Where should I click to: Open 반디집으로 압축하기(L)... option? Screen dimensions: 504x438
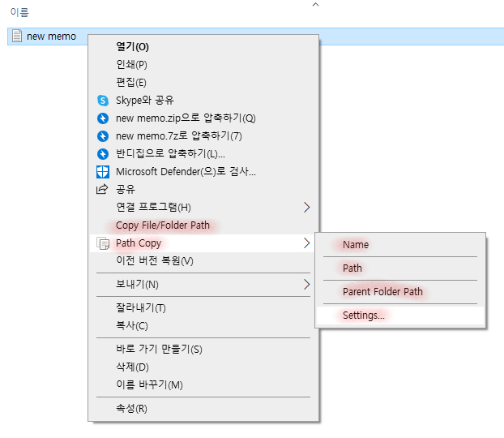(203, 154)
